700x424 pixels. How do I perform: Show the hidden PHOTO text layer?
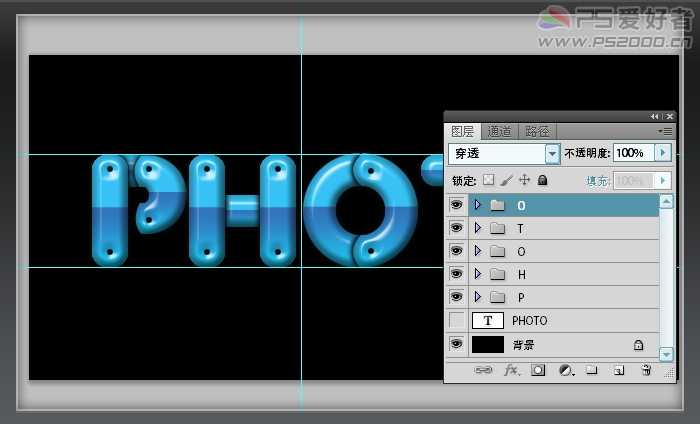coord(456,320)
